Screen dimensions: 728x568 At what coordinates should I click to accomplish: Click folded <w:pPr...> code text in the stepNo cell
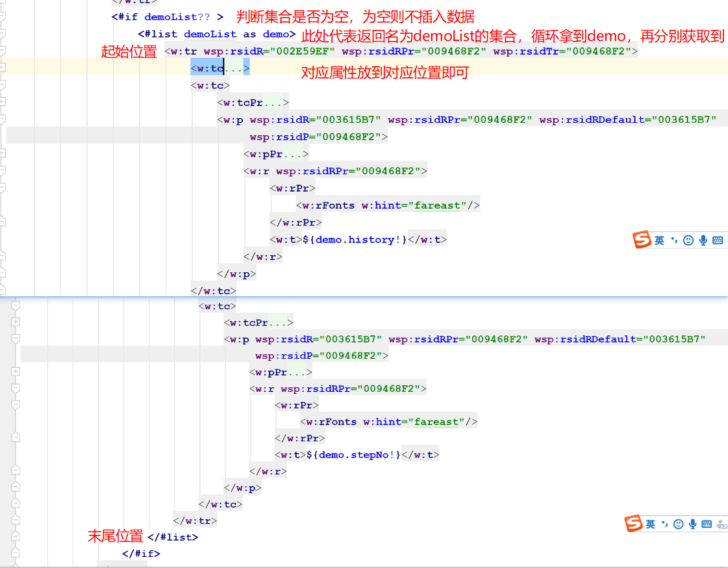[281, 372]
